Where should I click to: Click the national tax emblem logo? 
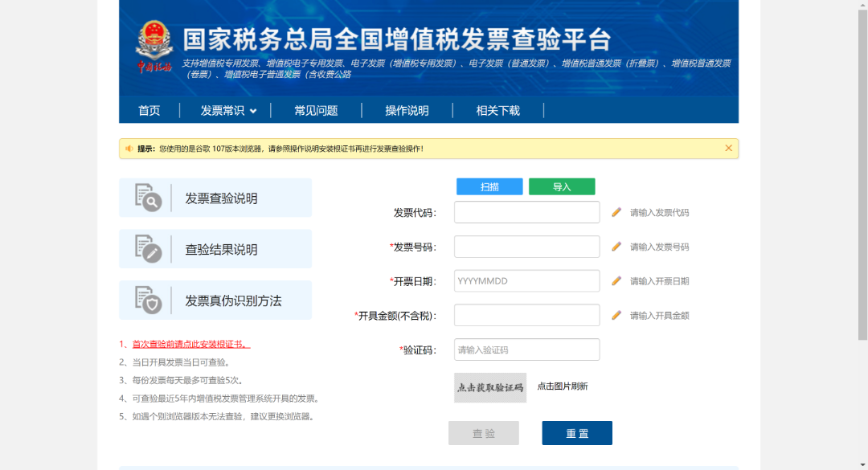(154, 47)
